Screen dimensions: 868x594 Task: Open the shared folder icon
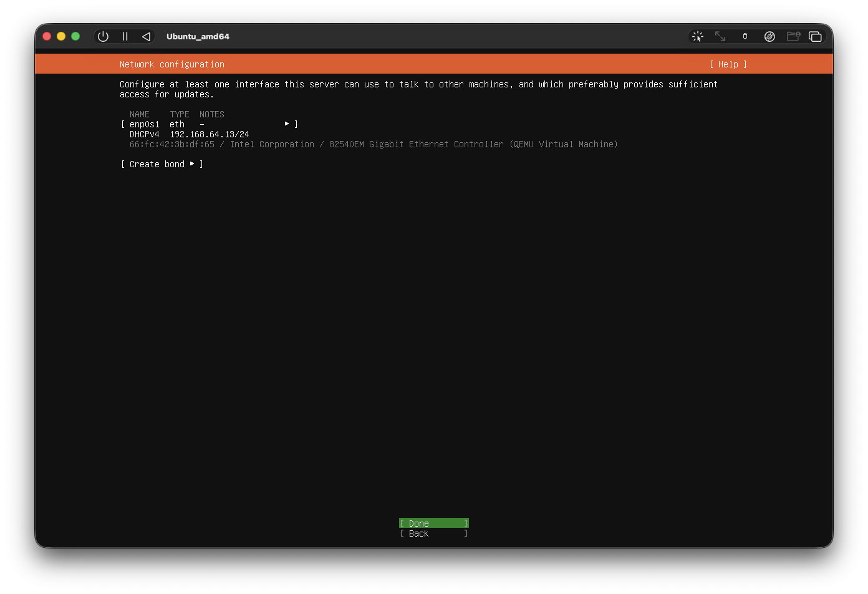[x=793, y=37]
